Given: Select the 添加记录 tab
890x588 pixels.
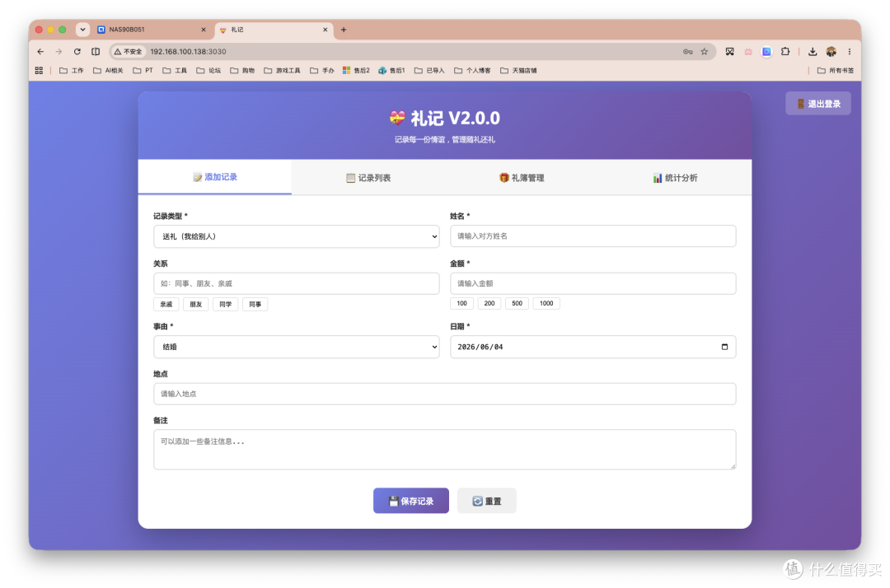Looking at the screenshot, I should [x=214, y=177].
